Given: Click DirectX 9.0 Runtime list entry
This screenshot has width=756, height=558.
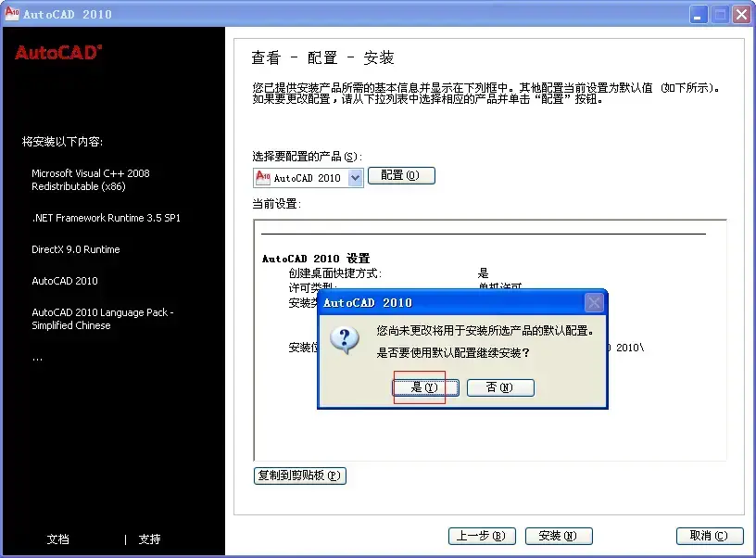Looking at the screenshot, I should 76,249.
